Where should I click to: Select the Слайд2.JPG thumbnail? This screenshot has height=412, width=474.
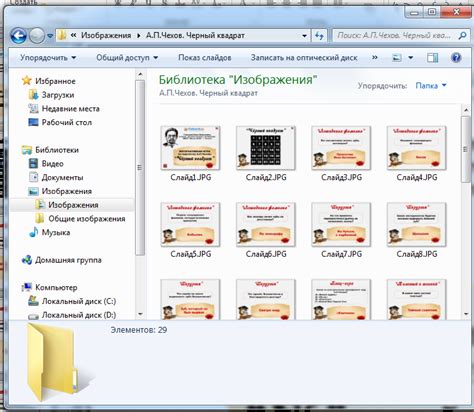click(x=266, y=154)
